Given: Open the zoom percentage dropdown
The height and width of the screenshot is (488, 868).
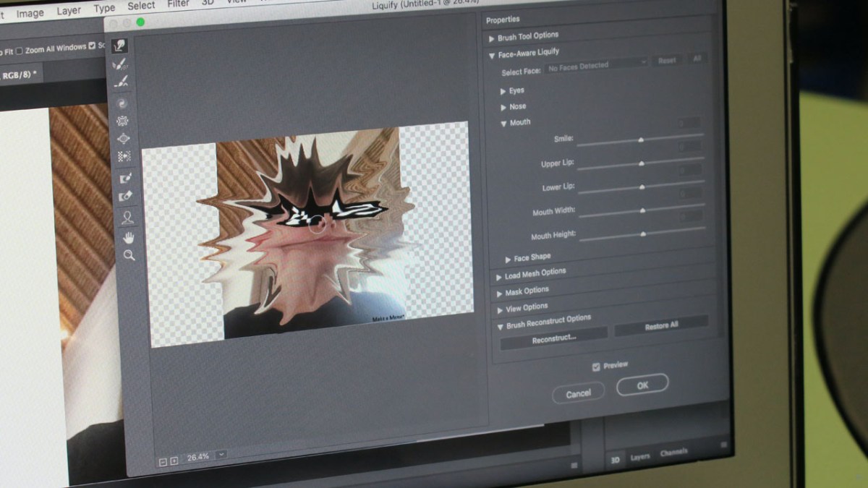Looking at the screenshot, I should (221, 455).
